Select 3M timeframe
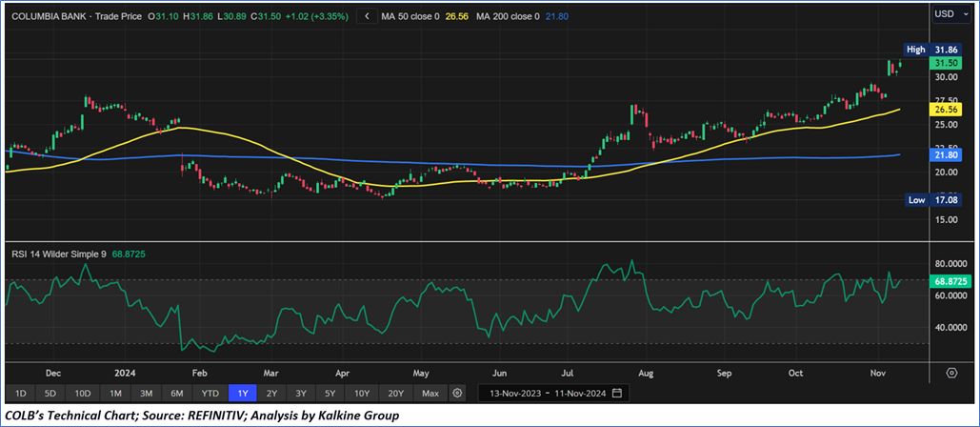The height and width of the screenshot is (427, 980). 147,394
